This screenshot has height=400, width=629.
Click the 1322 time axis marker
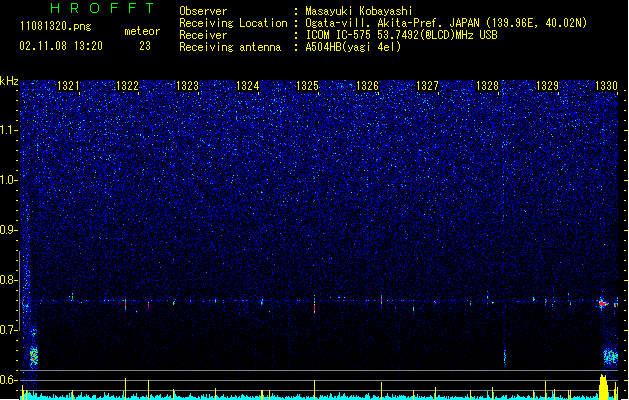point(127,85)
